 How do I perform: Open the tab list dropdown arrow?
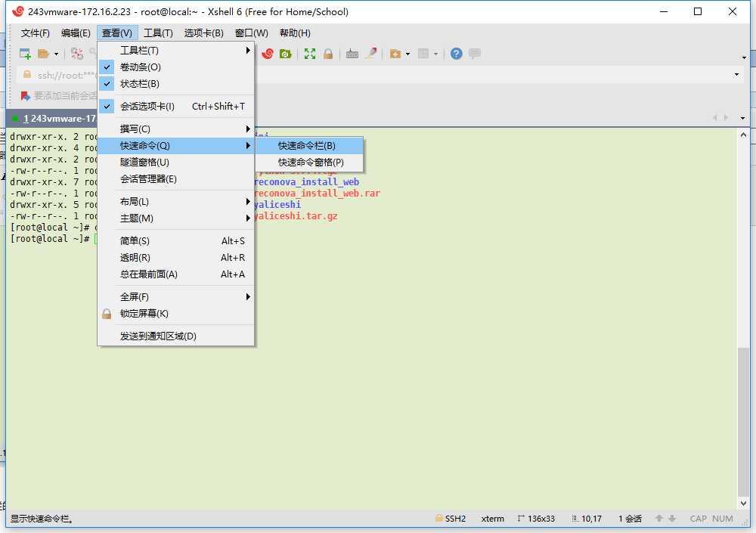(742, 118)
